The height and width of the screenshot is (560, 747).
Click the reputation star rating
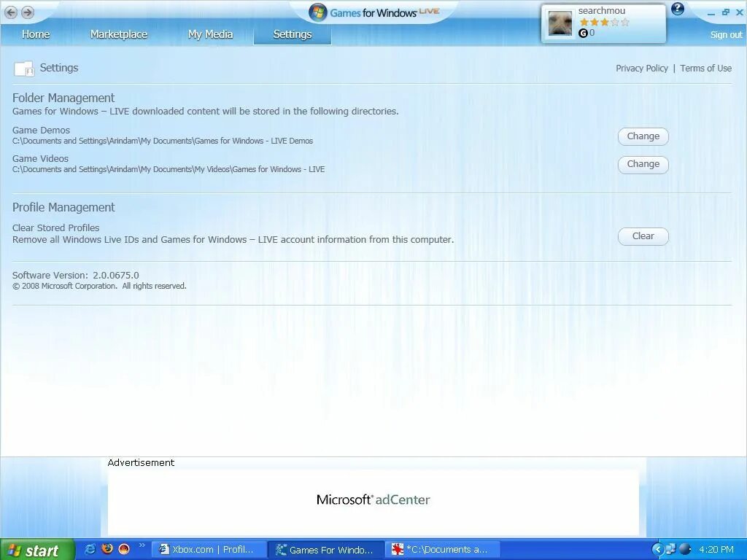604,22
